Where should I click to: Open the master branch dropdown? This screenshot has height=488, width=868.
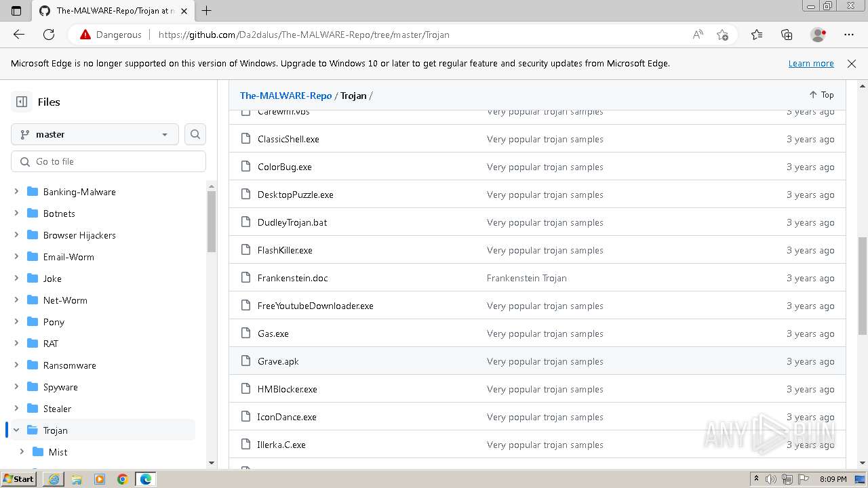point(95,134)
